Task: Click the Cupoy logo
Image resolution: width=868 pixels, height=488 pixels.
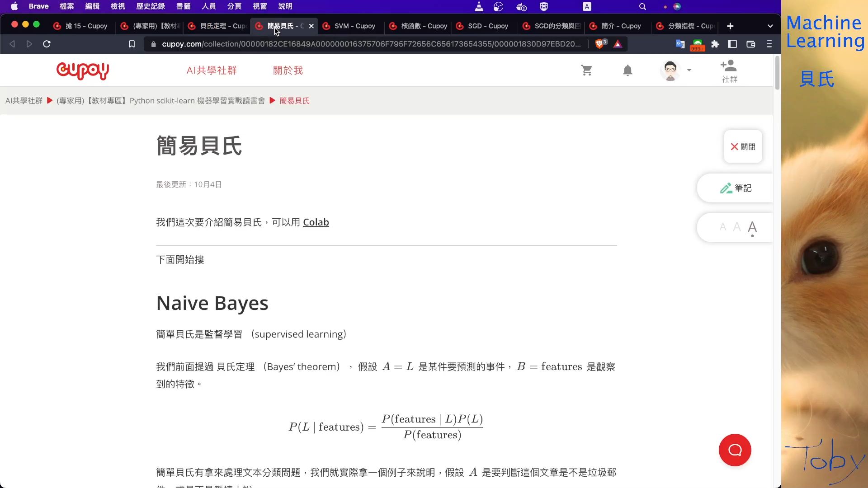Action: pos(83,71)
